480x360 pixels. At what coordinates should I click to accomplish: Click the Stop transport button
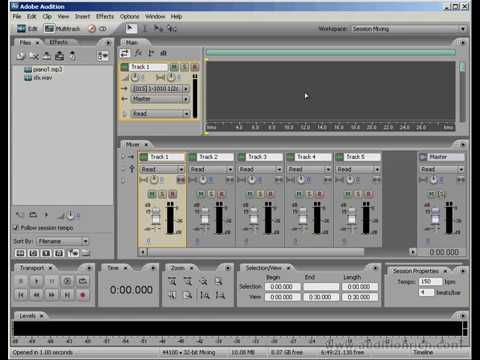click(x=21, y=281)
